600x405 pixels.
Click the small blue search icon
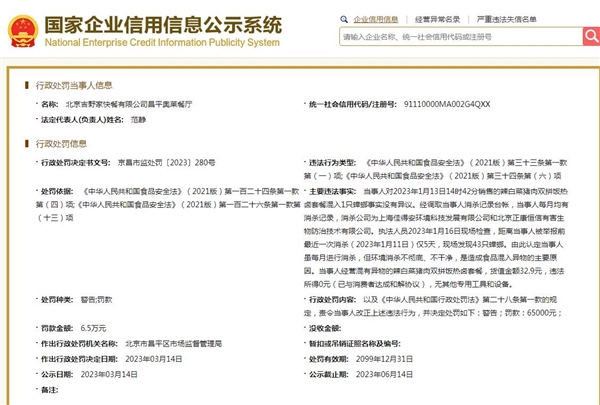coord(344,19)
